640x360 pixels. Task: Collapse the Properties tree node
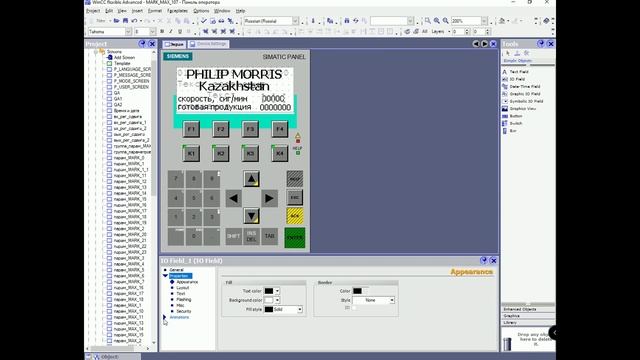(x=165, y=276)
